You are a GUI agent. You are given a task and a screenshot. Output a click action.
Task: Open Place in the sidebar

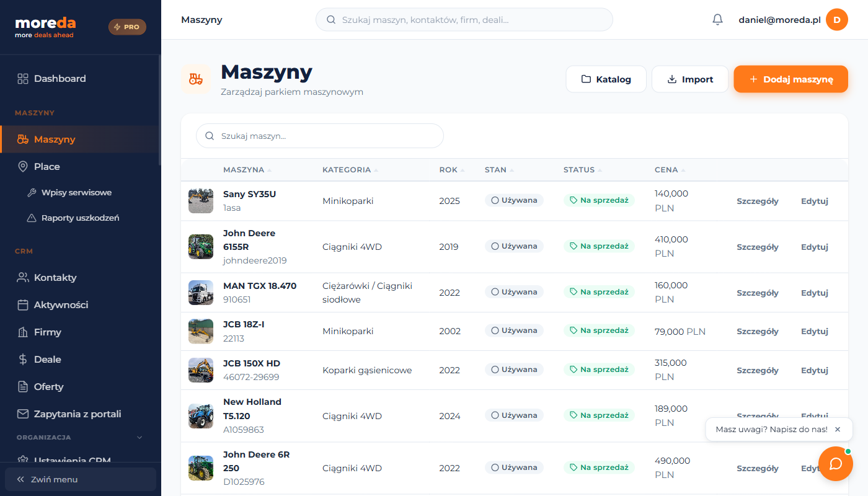click(81, 167)
